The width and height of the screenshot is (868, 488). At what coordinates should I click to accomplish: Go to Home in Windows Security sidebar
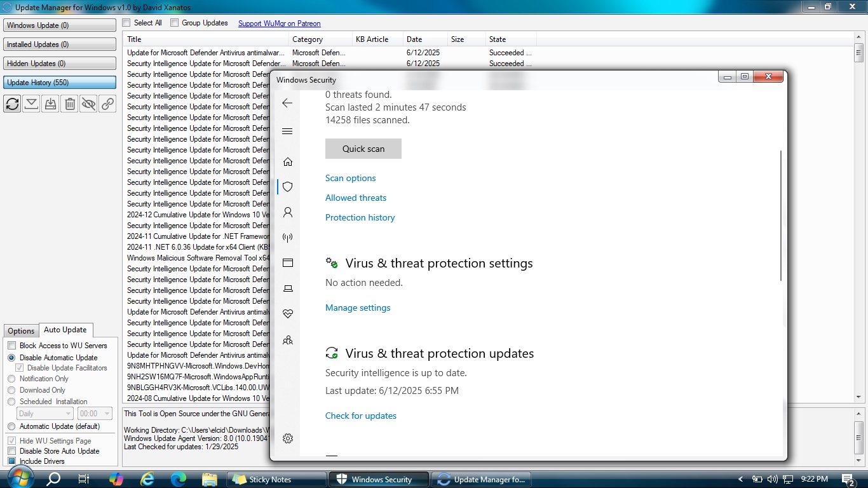point(287,161)
